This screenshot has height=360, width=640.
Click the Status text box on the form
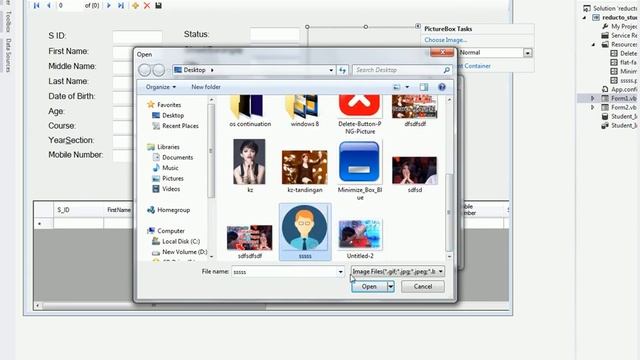pyautogui.click(x=275, y=34)
